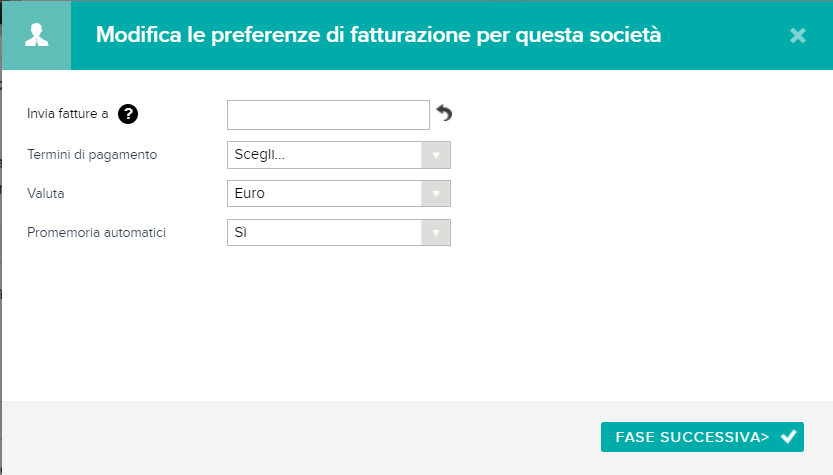Expand the Termini di pagamento dropdown arrow
Screen dimensions: 833x475
pos(436,155)
